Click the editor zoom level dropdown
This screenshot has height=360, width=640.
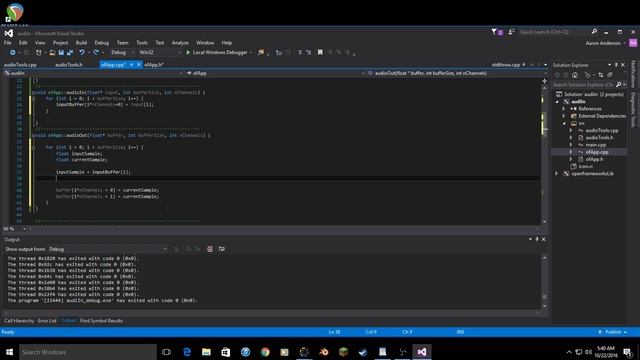point(15,229)
